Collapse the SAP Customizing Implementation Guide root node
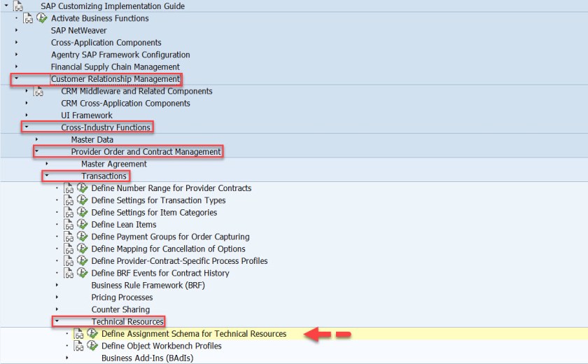 [6, 5]
